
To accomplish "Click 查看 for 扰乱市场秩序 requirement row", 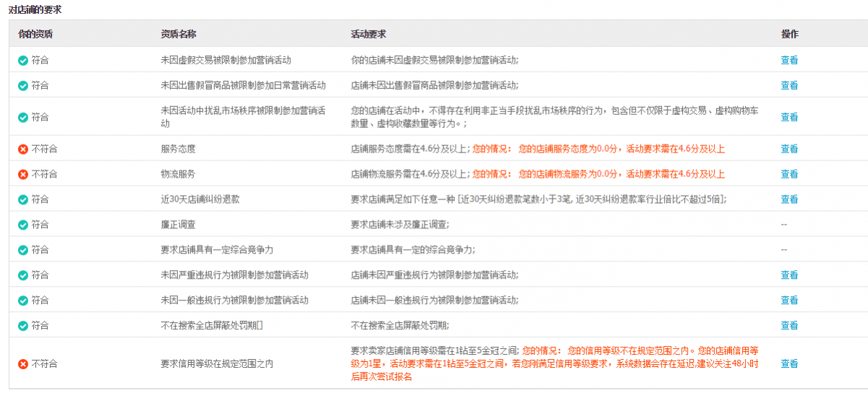I will (x=789, y=117).
